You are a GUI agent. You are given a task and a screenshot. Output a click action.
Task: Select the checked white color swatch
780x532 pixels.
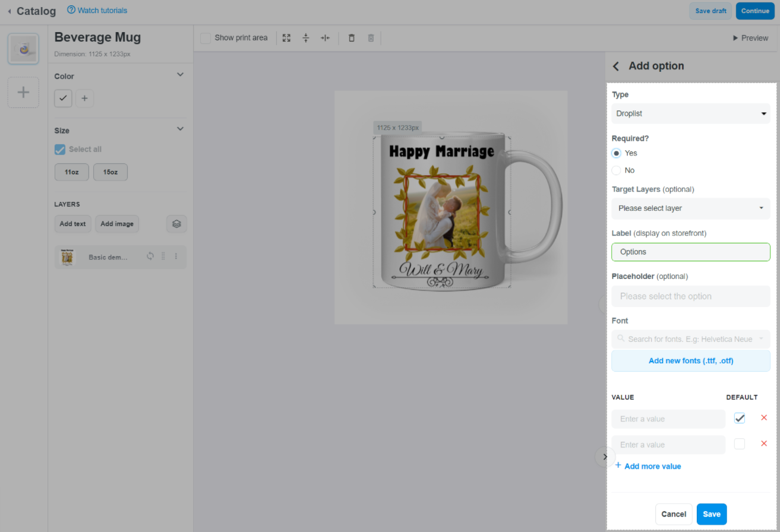tap(63, 99)
